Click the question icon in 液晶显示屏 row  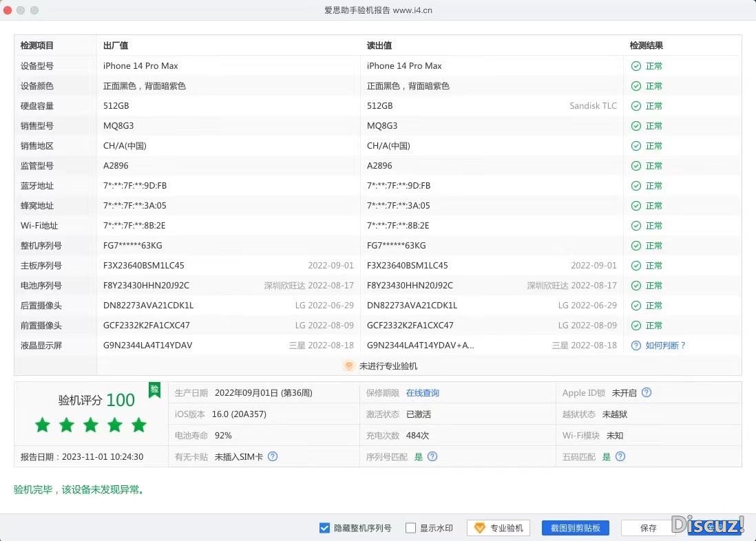tap(636, 346)
